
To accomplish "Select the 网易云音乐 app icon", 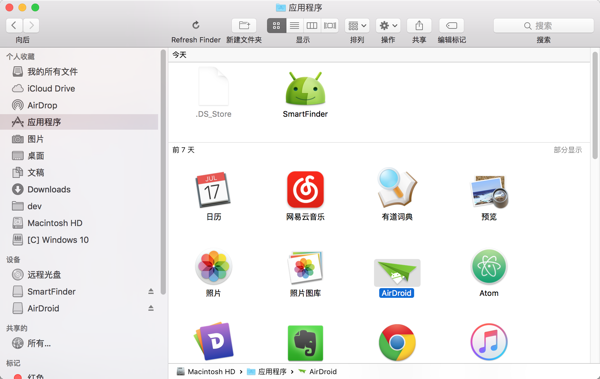I will click(305, 190).
